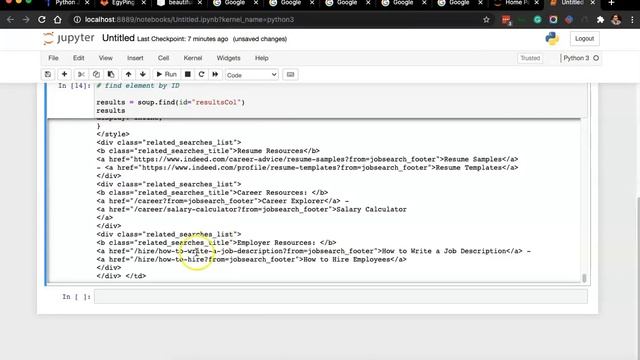This screenshot has width=640, height=360.
Task: Click 'How to Hire Employees' output text
Action: (347, 260)
